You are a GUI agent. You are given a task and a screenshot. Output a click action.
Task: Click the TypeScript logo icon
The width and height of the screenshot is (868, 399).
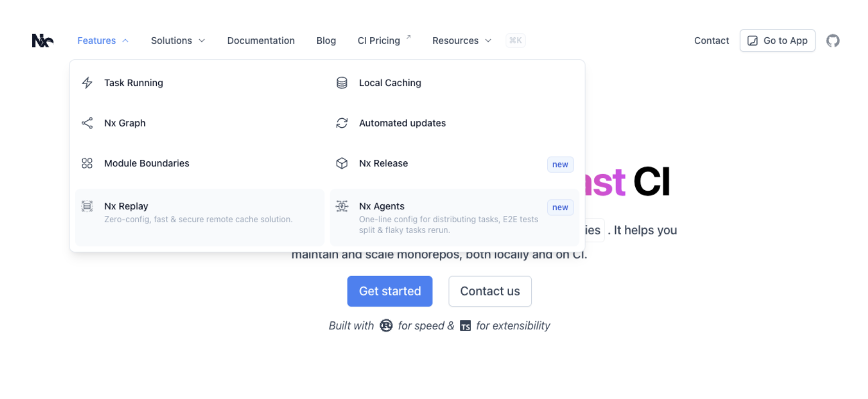tap(466, 326)
